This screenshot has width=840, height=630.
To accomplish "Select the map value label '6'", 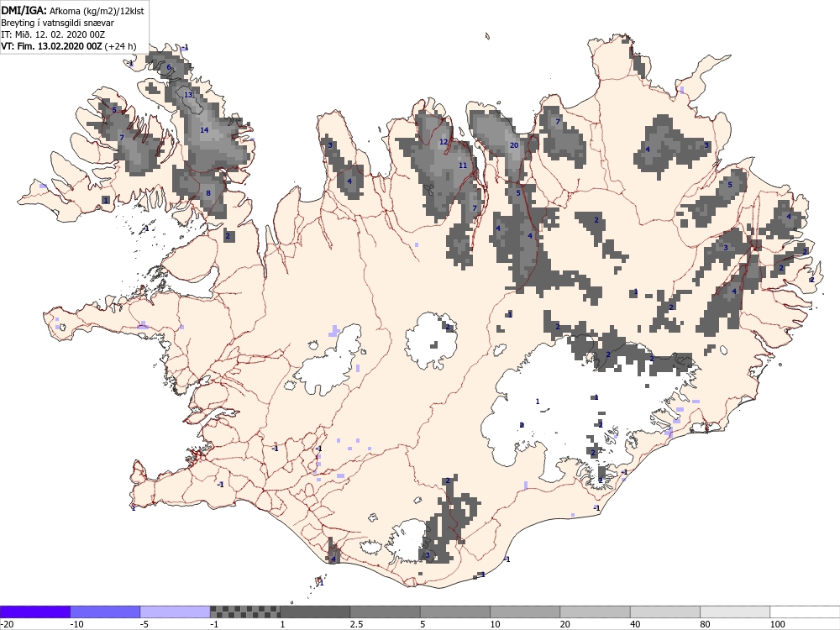I will [169, 67].
